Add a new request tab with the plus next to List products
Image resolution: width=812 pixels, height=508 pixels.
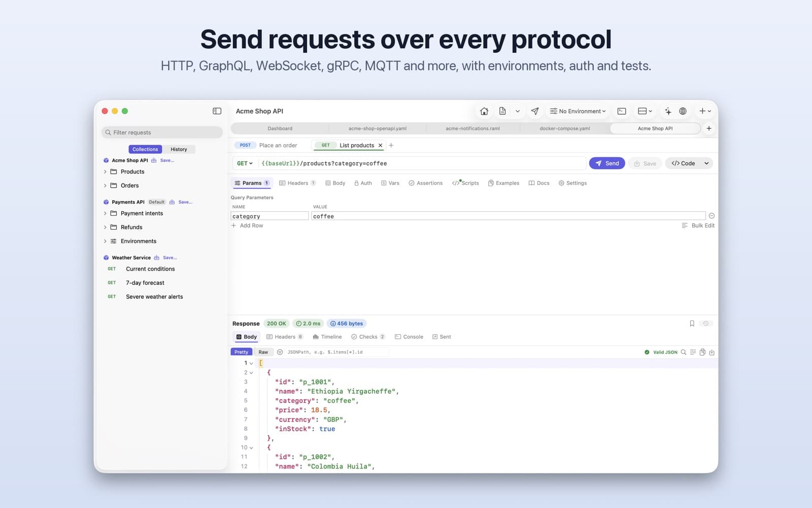tap(391, 145)
